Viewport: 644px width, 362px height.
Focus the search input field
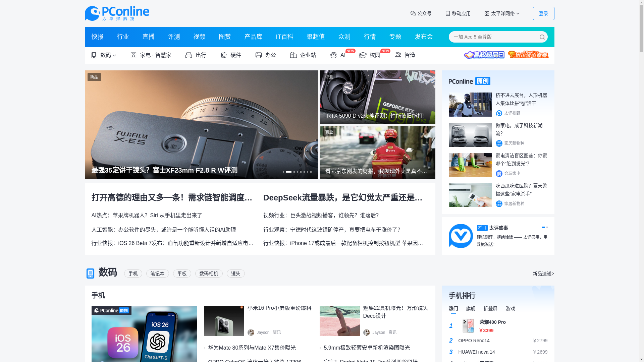493,37
